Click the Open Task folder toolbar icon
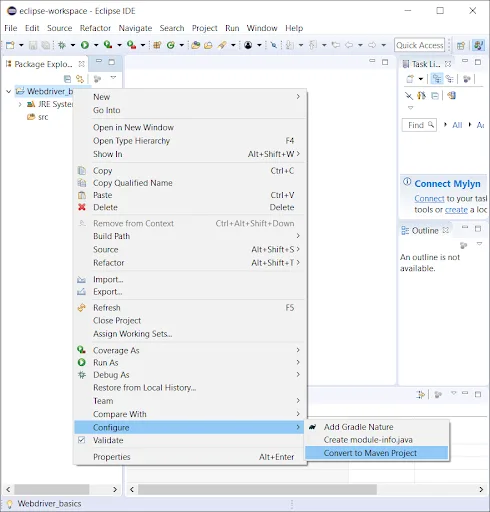490x512 pixels. pos(208,45)
